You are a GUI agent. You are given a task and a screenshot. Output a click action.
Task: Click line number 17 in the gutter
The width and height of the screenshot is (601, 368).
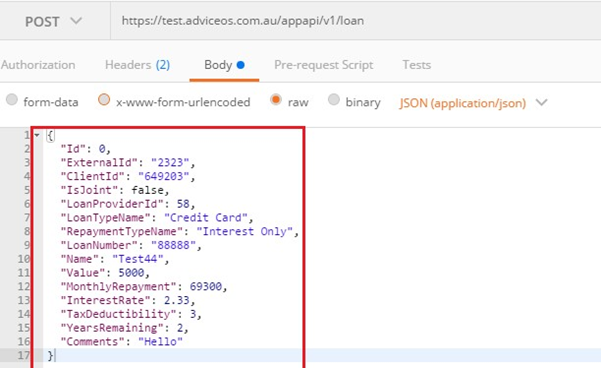click(24, 355)
